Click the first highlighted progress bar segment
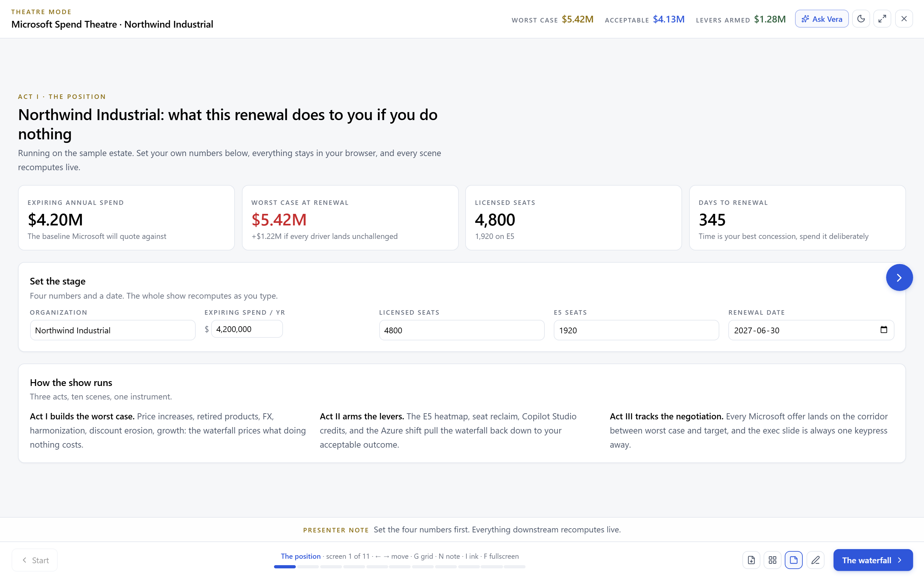 [x=285, y=567]
